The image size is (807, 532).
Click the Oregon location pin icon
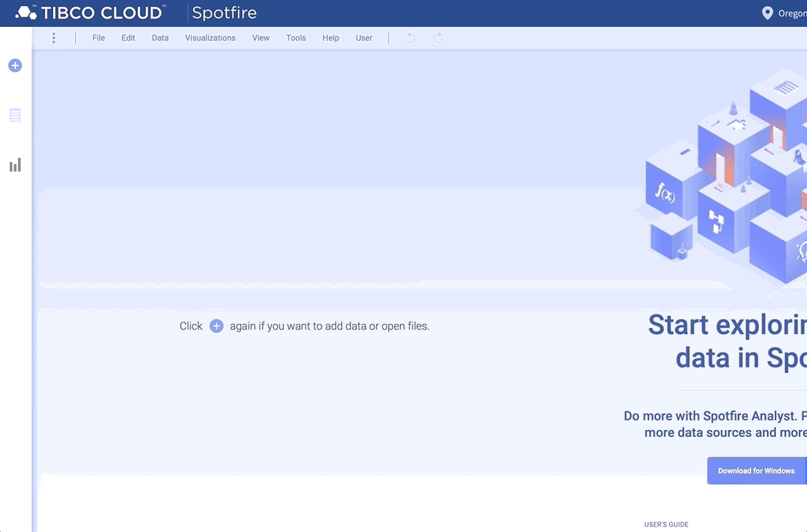pos(767,13)
